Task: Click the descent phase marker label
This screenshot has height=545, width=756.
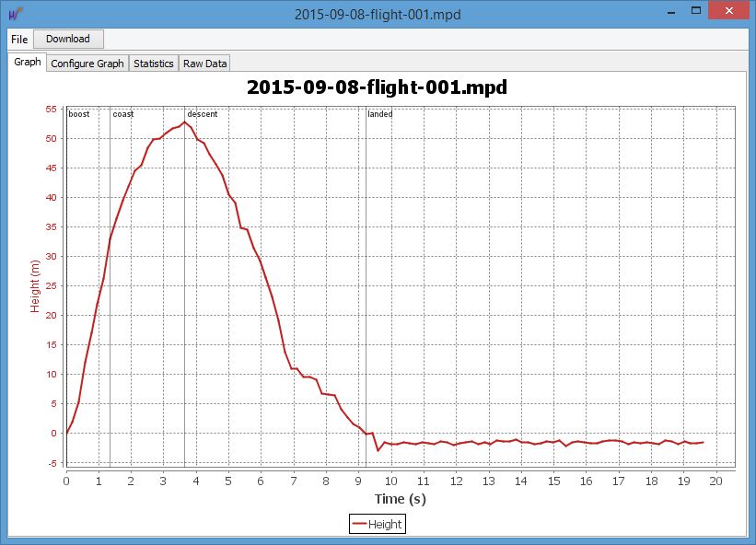Action: pos(202,114)
